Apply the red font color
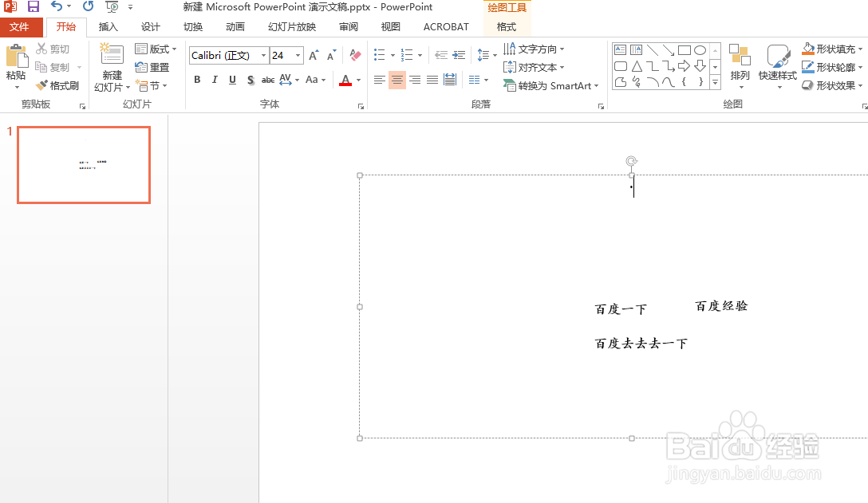This screenshot has height=503, width=868. click(345, 80)
